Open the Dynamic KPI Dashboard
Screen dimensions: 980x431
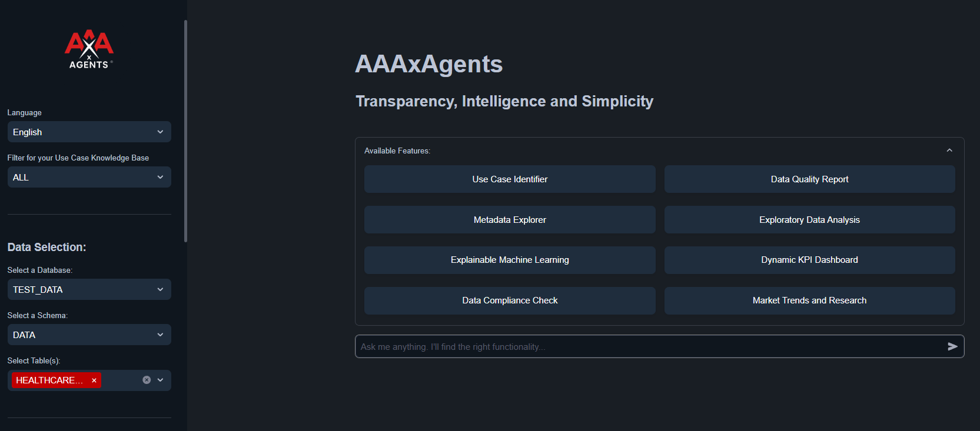click(x=809, y=260)
